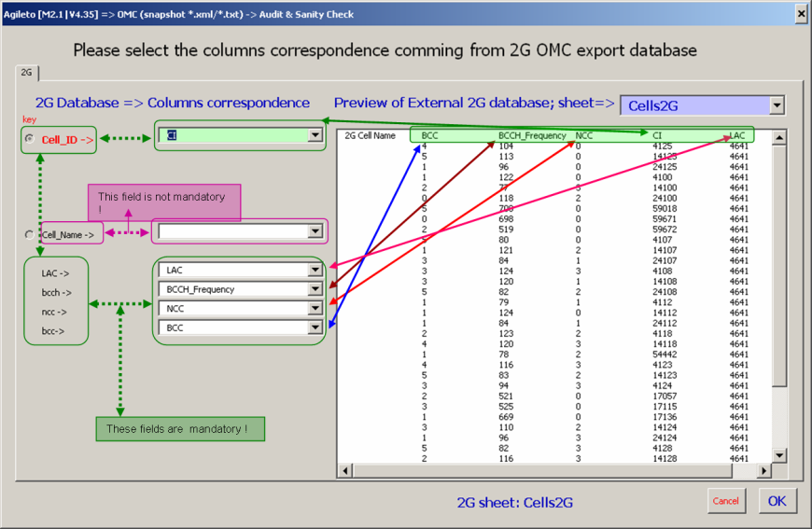Image resolution: width=812 pixels, height=529 pixels.
Task: Expand the LAC combo box
Action: tap(315, 271)
